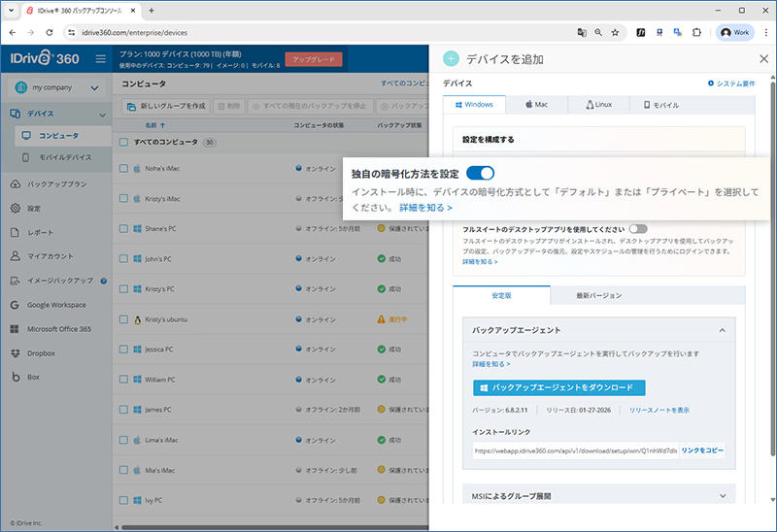
Task: Expand the MSIによるグループ展開 section
Action: 723,496
